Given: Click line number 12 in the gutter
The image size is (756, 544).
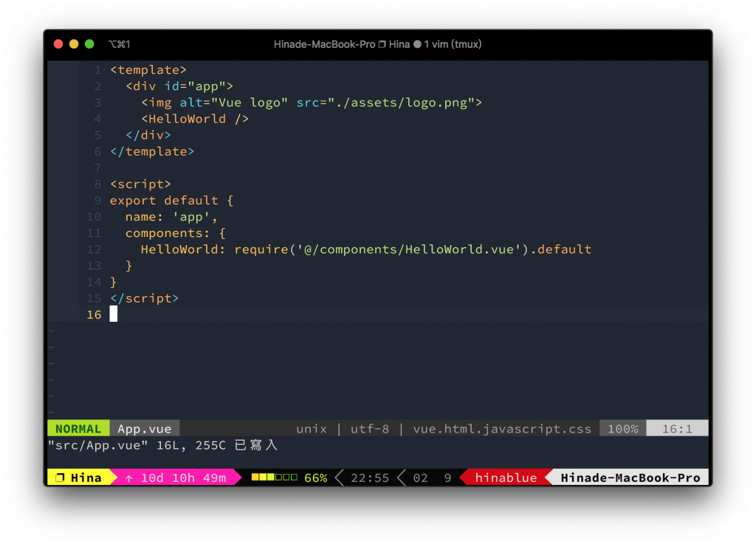Looking at the screenshot, I should 94,249.
